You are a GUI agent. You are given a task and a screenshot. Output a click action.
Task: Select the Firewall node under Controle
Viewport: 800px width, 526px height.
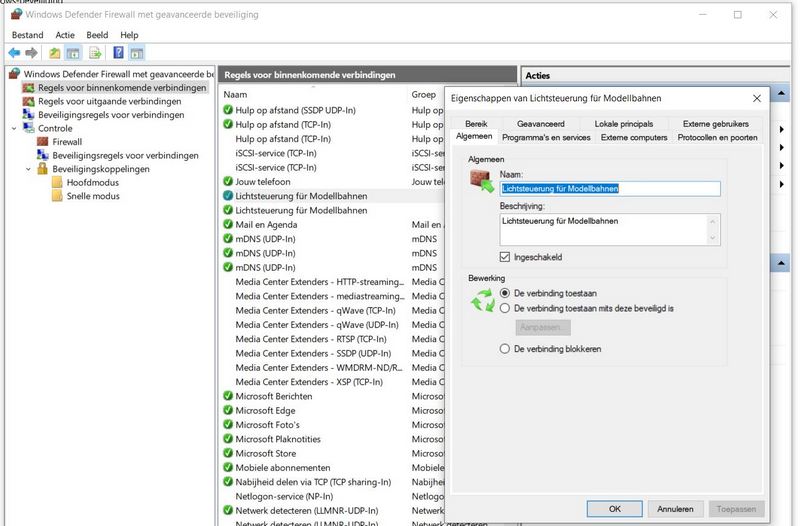(67, 142)
